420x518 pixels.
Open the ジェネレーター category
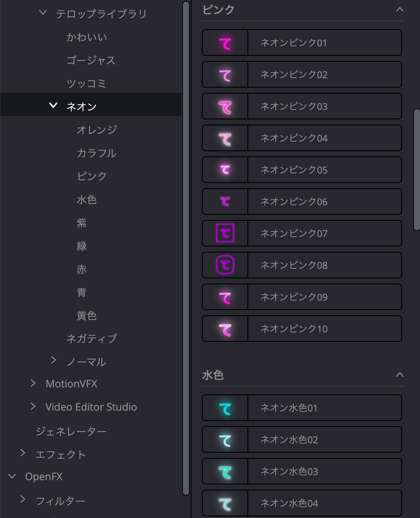[x=71, y=431]
